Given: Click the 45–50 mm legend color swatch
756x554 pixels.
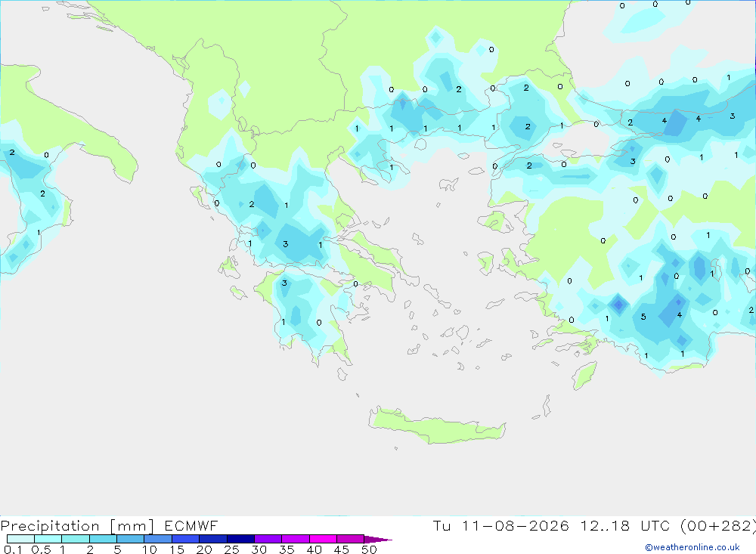Looking at the screenshot, I should pos(350,539).
